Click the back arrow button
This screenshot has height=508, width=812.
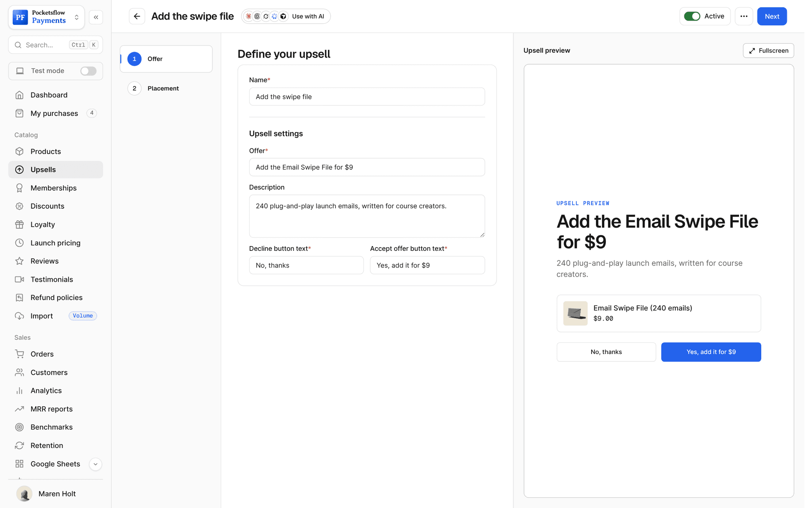pos(137,16)
